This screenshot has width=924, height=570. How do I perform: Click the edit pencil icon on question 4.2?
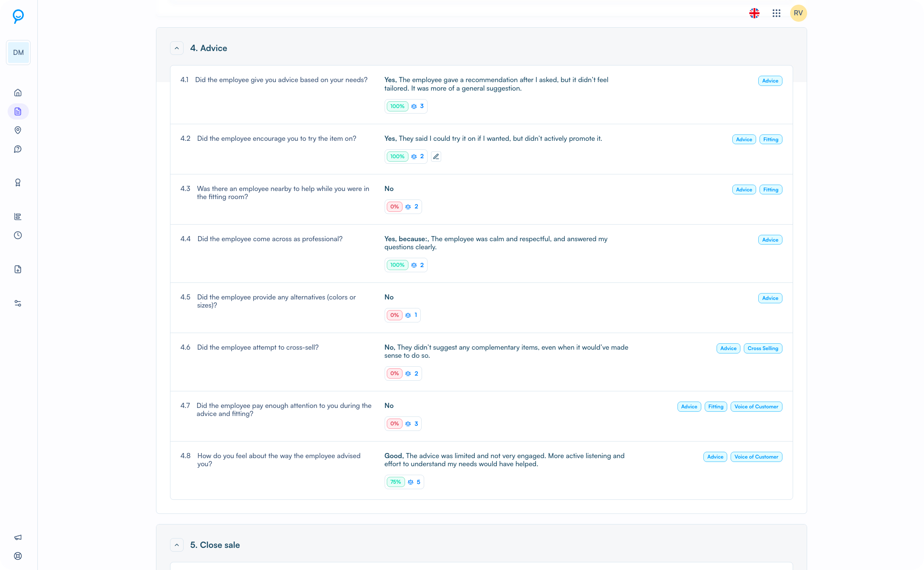436,157
